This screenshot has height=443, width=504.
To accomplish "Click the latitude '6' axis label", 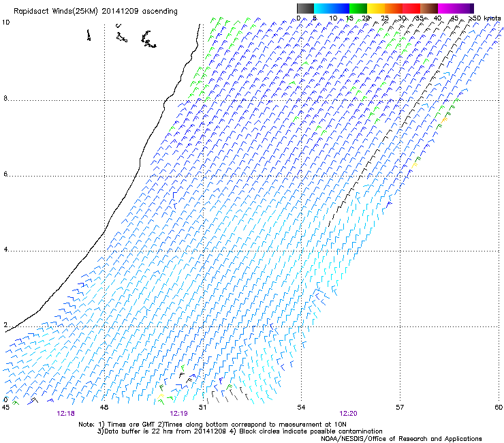I will 5,174.
